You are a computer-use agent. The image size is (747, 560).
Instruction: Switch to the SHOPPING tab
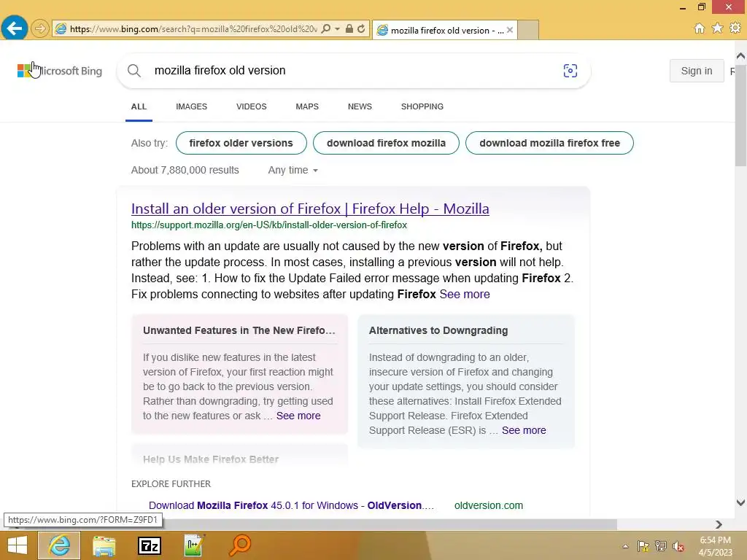coord(422,106)
